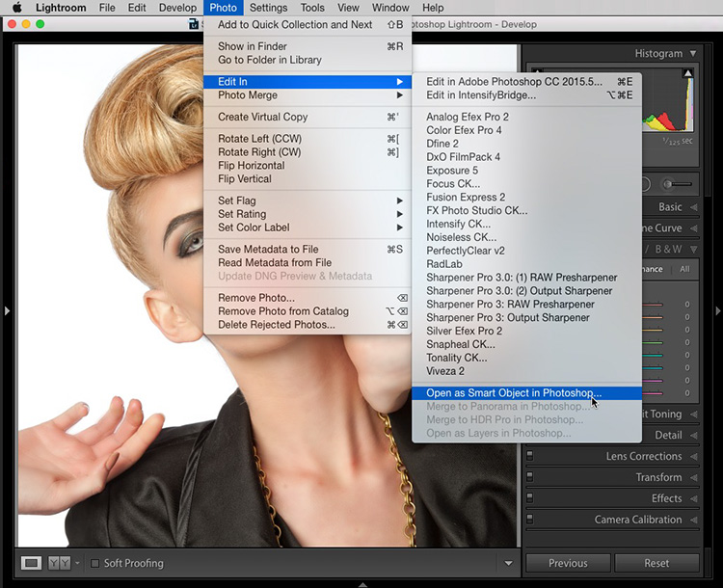Viewport: 723px width, 588px height.
Task: Open Set Color Label submenu
Action: [308, 227]
